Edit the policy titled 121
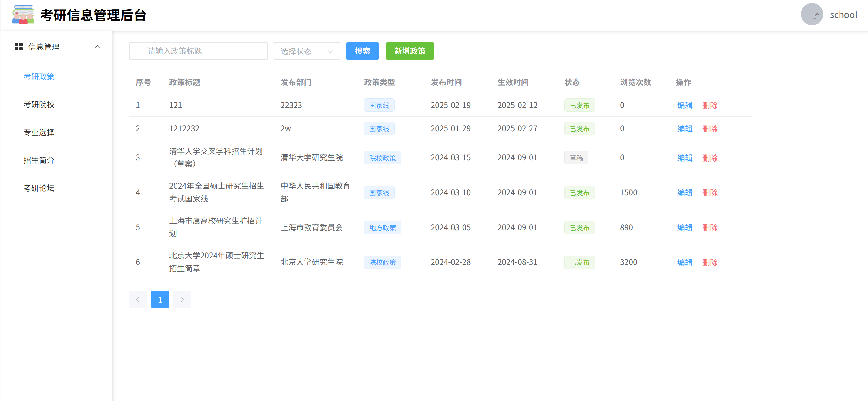Viewport: 868px width, 401px height. pos(684,105)
